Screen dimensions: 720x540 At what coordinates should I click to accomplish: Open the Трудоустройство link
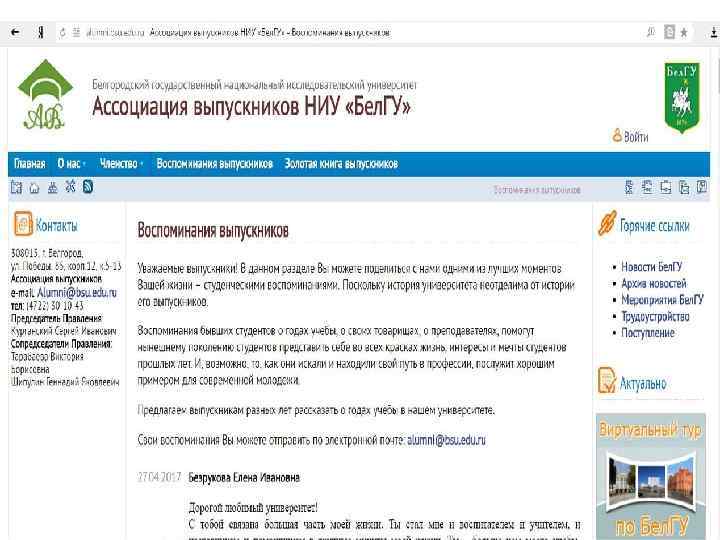tap(655, 316)
